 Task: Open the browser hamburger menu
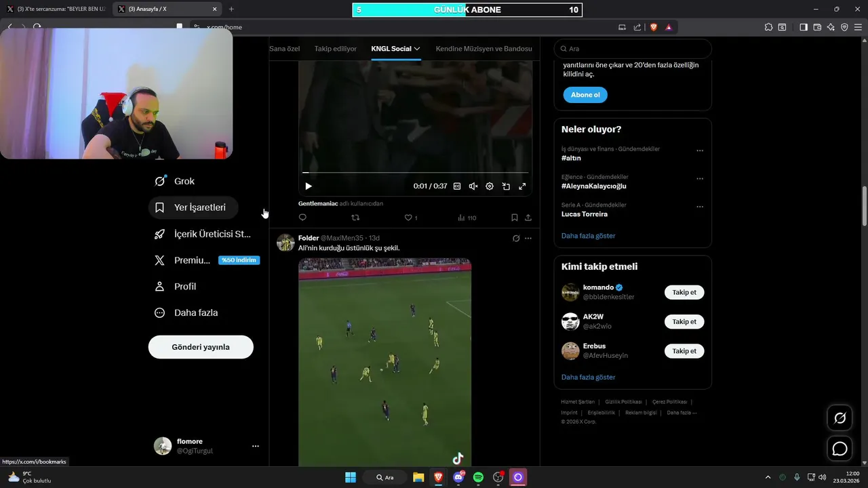858,27
